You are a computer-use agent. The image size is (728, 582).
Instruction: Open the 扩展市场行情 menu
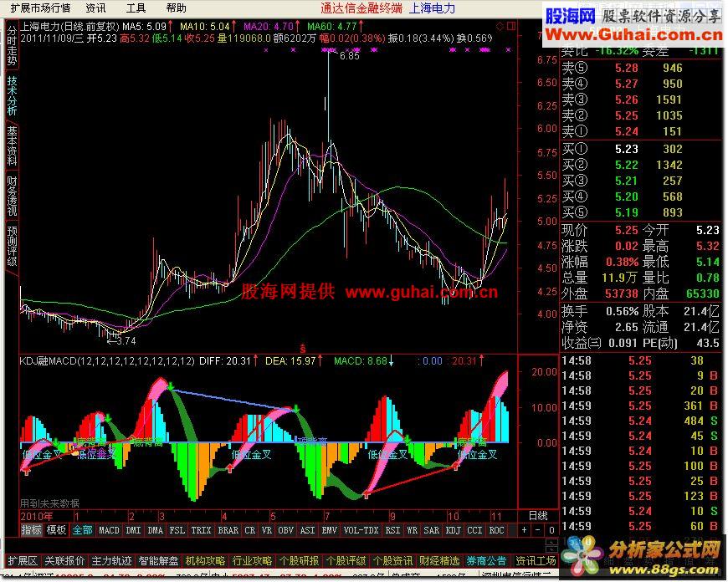click(x=40, y=8)
